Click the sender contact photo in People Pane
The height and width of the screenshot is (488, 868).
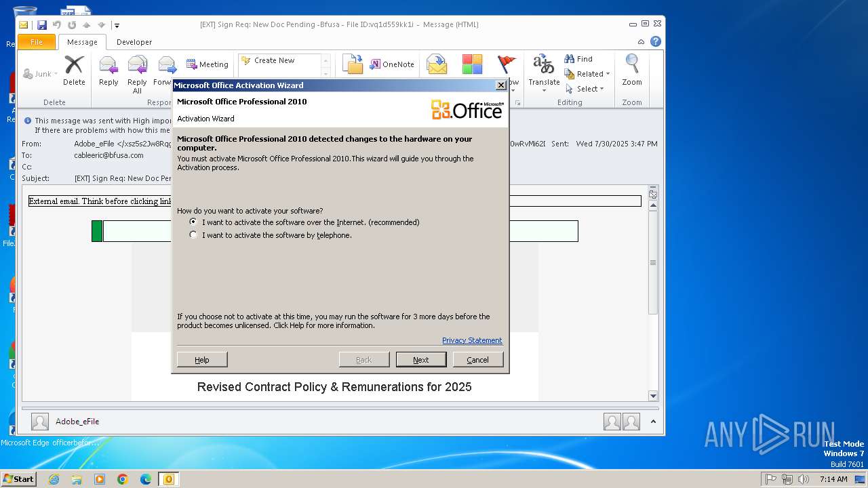coord(40,422)
